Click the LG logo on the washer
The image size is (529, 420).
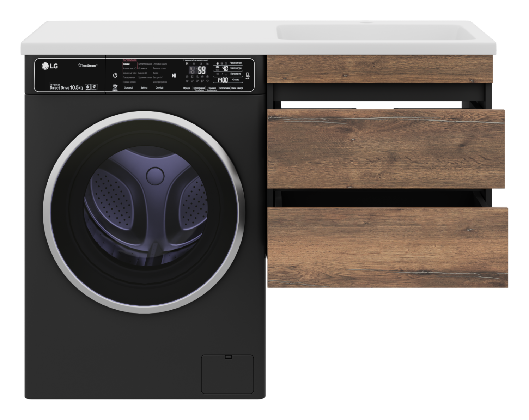click(50, 65)
